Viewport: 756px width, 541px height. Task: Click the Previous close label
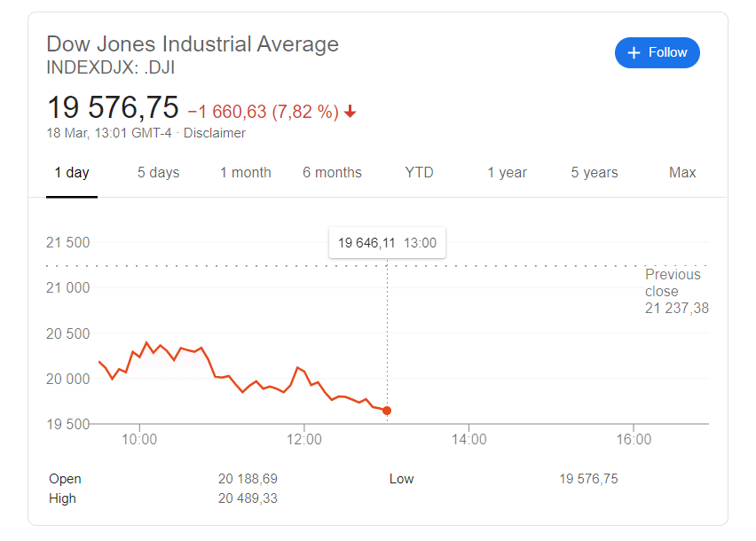tap(673, 283)
